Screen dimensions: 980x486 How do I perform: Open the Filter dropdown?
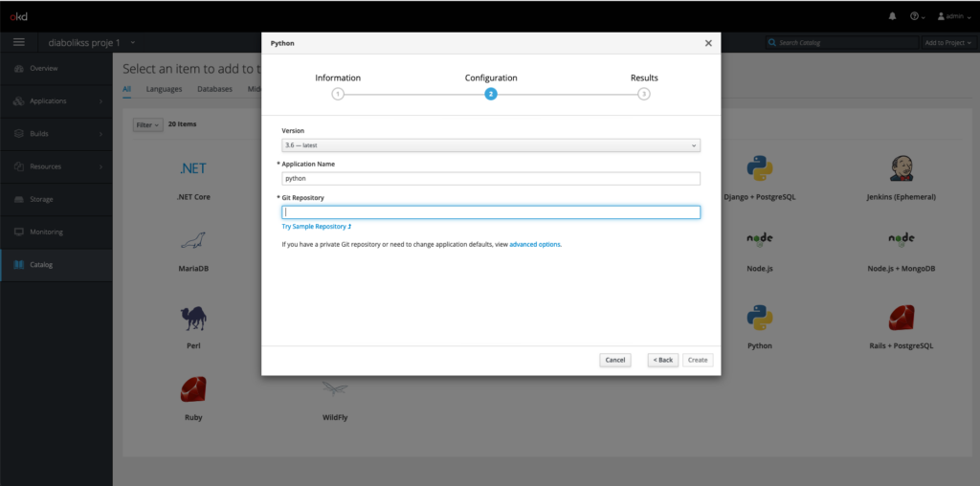[x=148, y=125]
